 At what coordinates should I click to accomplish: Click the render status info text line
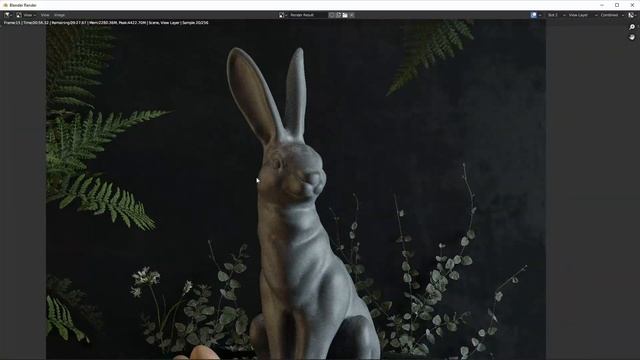tap(106, 23)
